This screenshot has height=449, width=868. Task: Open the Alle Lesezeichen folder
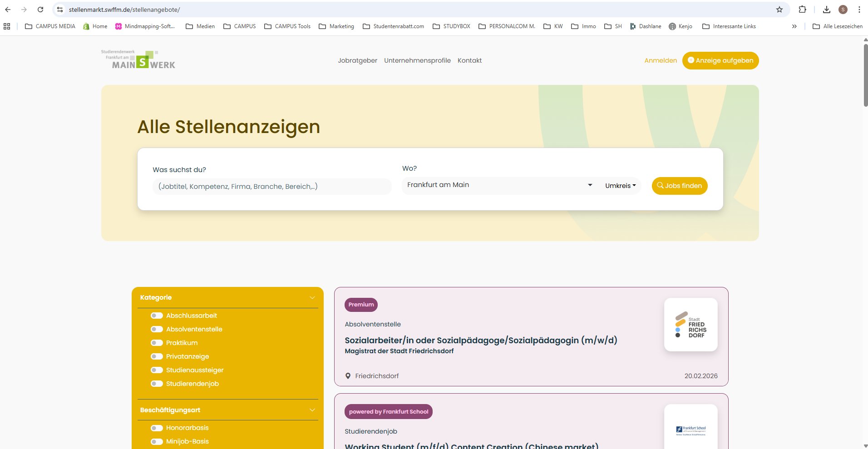(838, 26)
